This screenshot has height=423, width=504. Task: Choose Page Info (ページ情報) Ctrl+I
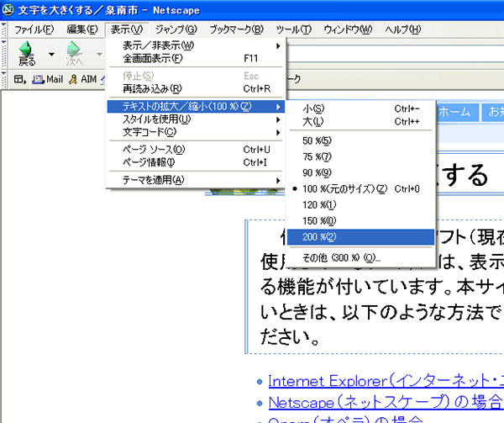[196, 162]
